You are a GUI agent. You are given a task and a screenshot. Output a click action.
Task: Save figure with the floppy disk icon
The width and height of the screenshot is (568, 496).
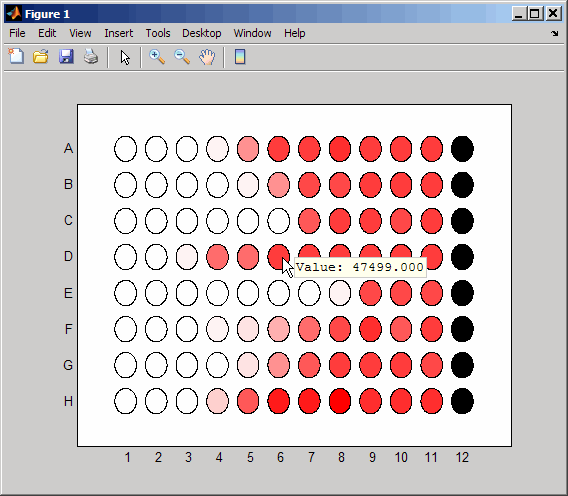click(x=66, y=57)
